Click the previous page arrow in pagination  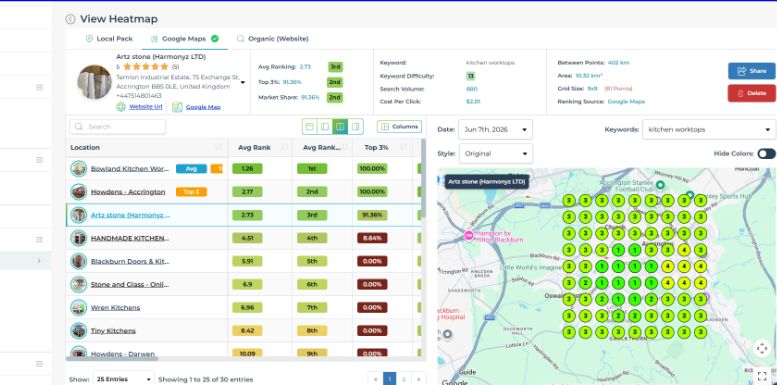pos(375,379)
